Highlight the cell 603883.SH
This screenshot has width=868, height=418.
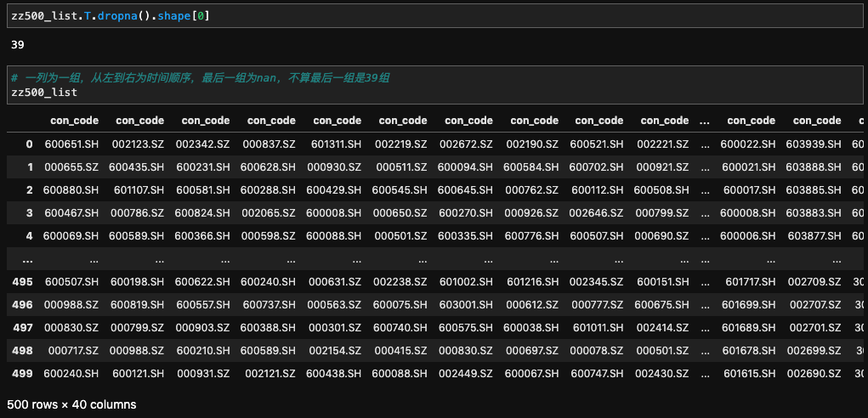pyautogui.click(x=814, y=213)
